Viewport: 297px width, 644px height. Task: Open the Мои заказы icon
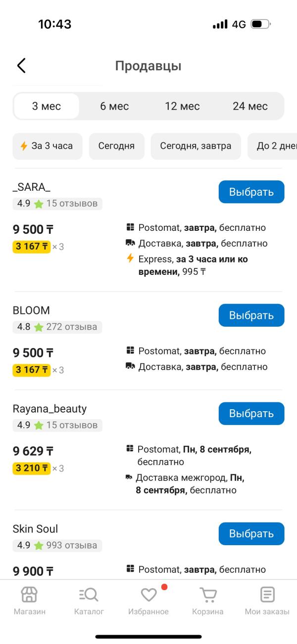pyautogui.click(x=267, y=595)
